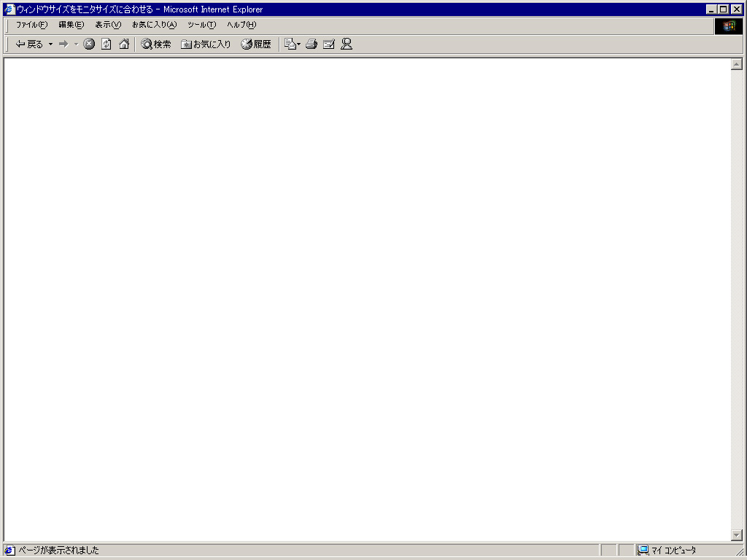Minimize the Internet Explorer window
Viewport: 747px width, 560px height.
712,9
